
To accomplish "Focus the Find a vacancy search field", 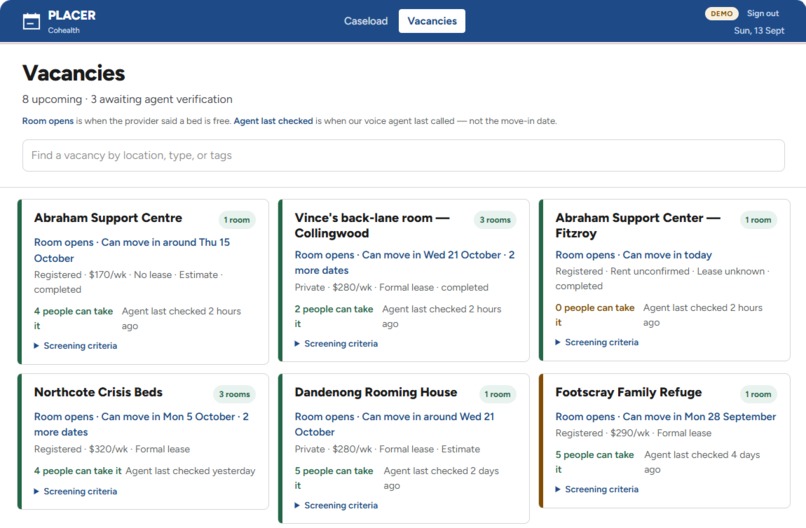I will (x=404, y=155).
